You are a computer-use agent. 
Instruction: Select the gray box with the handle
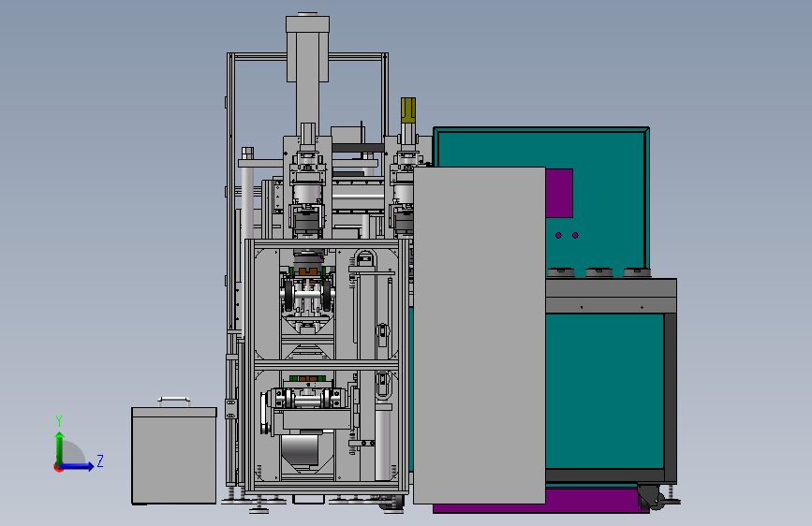pyautogui.click(x=173, y=456)
